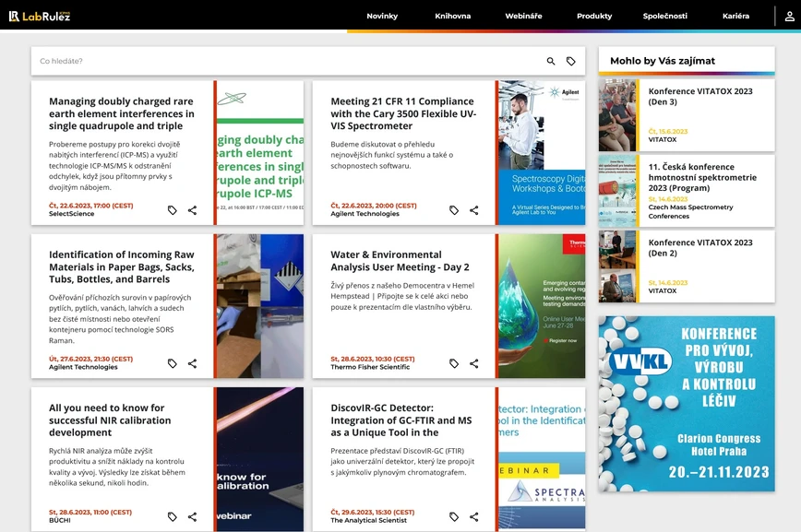Tag the Managing doubly charged rare earth card
Viewport: 801px width, 532px height.
[x=173, y=210]
